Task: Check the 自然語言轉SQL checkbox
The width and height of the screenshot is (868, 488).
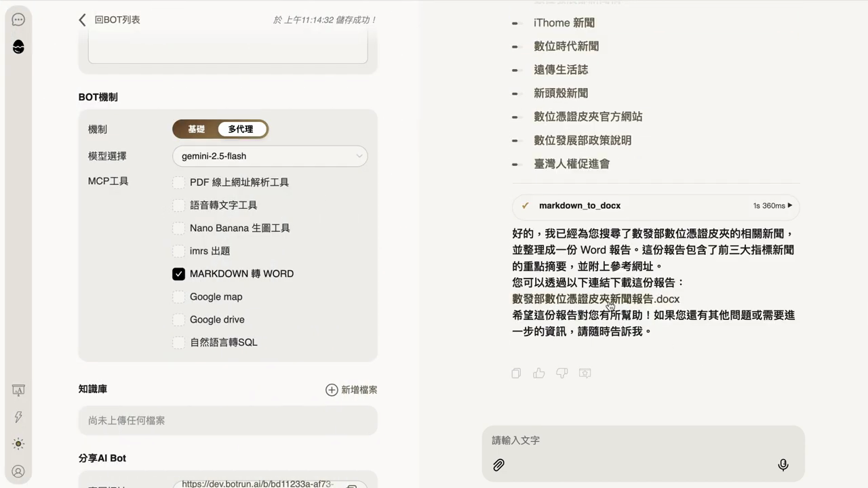Action: click(x=178, y=342)
